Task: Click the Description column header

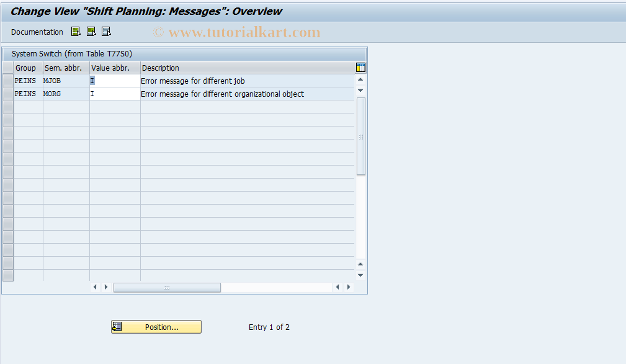Action: point(248,68)
